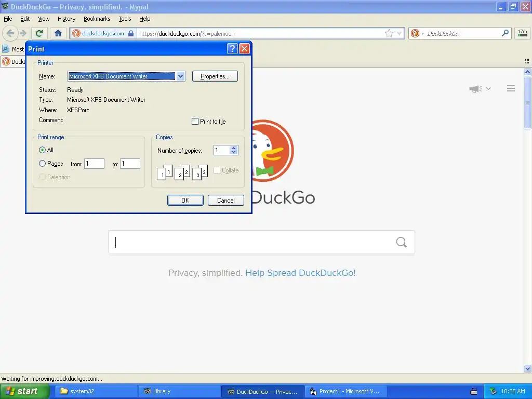This screenshot has height=399, width=532.
Task: Click the keyboard icon in the system tray
Action: (474, 392)
